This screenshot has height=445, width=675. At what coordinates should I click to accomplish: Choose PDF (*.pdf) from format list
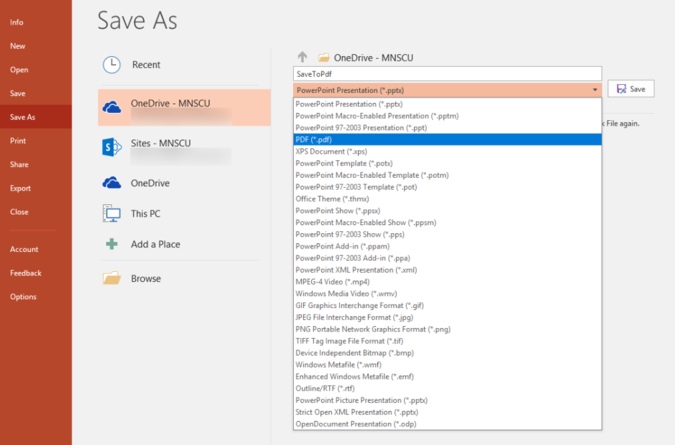pyautogui.click(x=313, y=140)
